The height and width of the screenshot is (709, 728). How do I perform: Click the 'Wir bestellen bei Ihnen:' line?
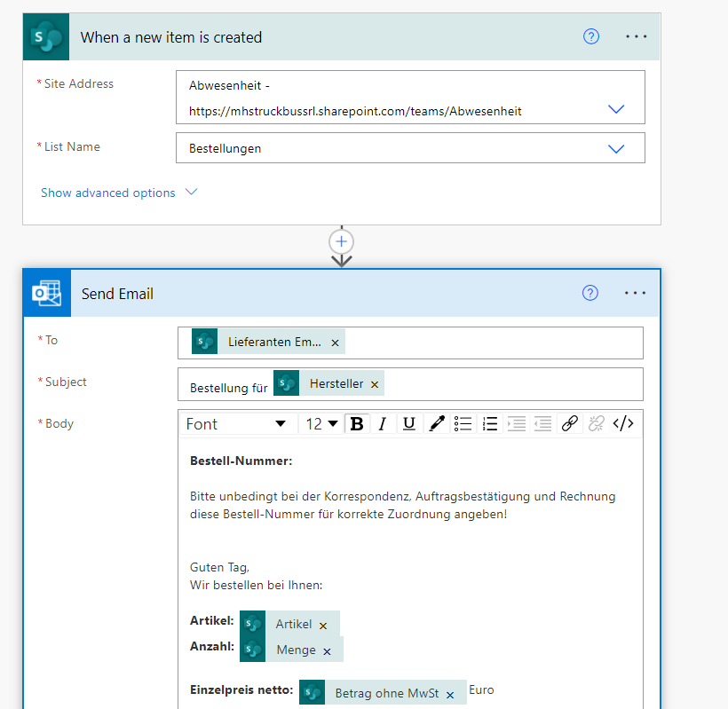[256, 585]
